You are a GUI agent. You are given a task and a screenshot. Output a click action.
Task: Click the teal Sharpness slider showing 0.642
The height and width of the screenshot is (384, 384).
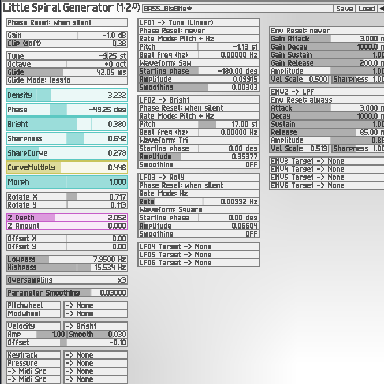(x=67, y=138)
